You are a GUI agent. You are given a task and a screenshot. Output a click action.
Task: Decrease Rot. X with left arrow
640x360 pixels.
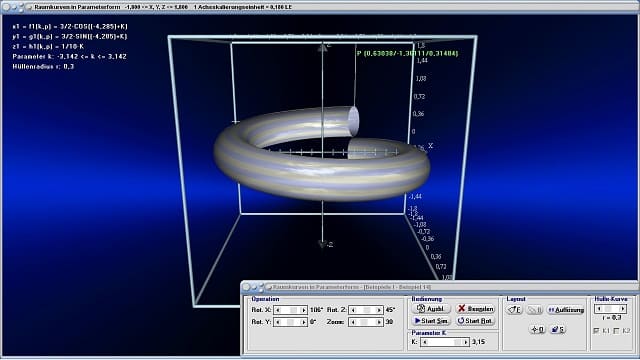pyautogui.click(x=278, y=310)
